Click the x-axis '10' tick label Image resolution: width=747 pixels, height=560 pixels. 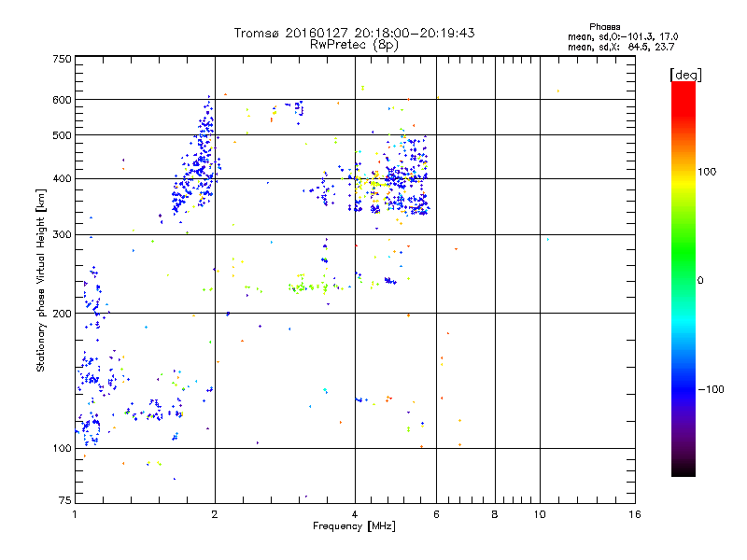(540, 514)
